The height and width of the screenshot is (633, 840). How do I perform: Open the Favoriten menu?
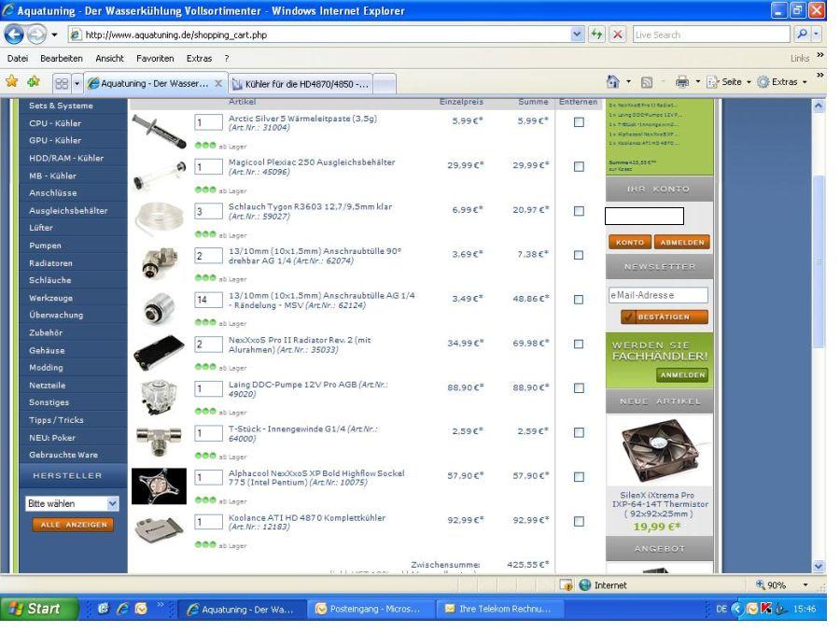pyautogui.click(x=155, y=59)
